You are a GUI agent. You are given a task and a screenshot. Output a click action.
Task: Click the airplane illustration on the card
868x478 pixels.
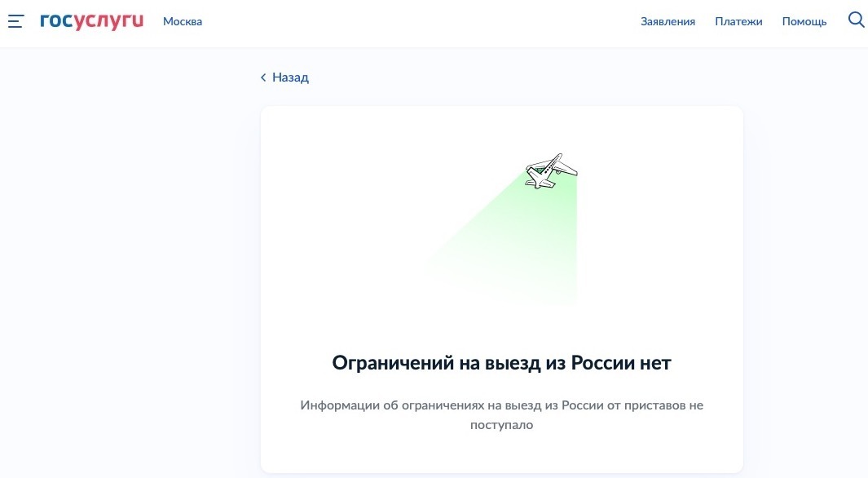click(x=551, y=169)
